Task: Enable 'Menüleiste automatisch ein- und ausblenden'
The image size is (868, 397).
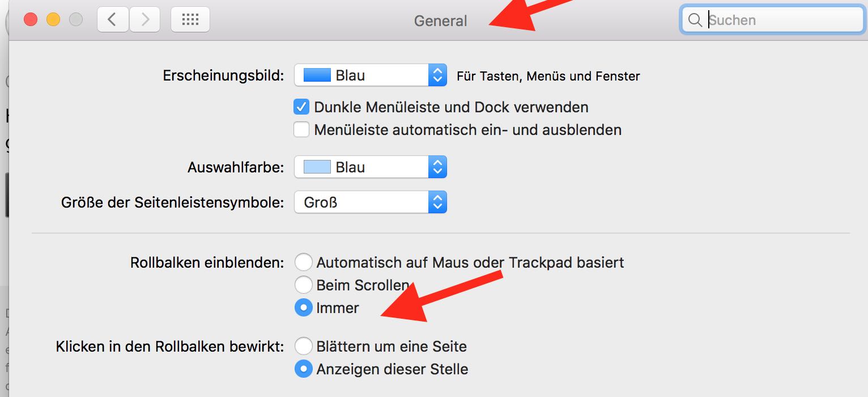Action: [301, 130]
